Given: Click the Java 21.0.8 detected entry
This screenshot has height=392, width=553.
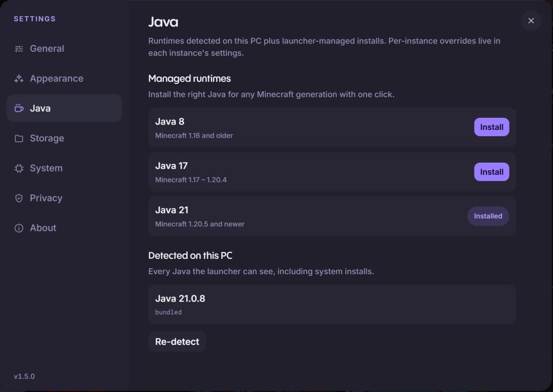Looking at the screenshot, I should pos(332,304).
